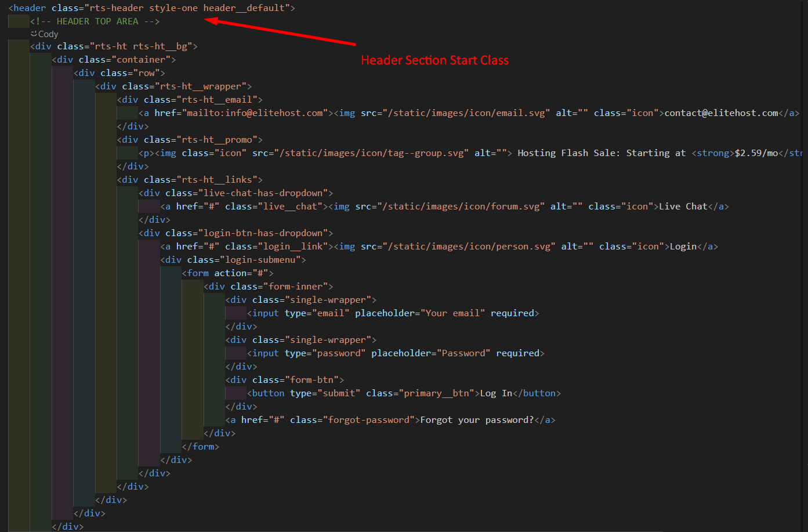Click the mailto:info@elitehost.com href value
The image size is (808, 532).
click(x=255, y=113)
